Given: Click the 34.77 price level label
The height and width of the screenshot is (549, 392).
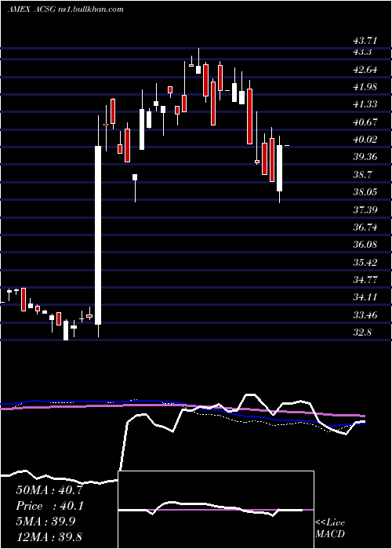Looking at the screenshot, I should [x=365, y=279].
